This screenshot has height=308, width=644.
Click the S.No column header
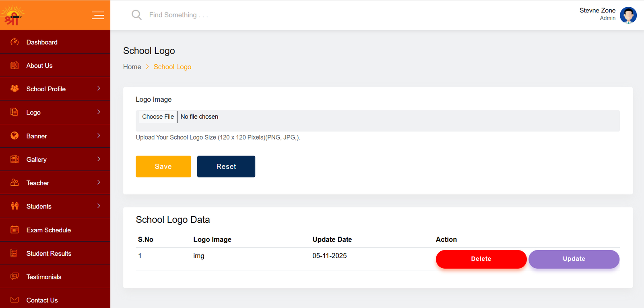(x=146, y=239)
